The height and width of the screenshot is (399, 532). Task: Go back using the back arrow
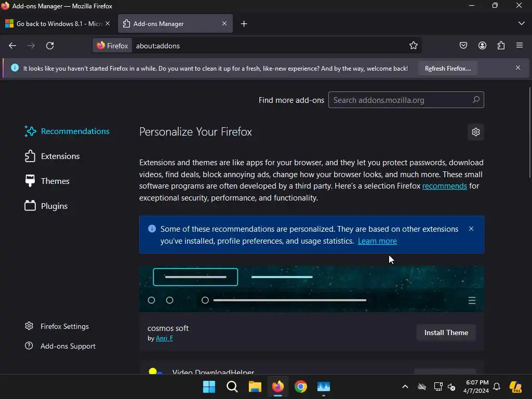[x=12, y=46]
